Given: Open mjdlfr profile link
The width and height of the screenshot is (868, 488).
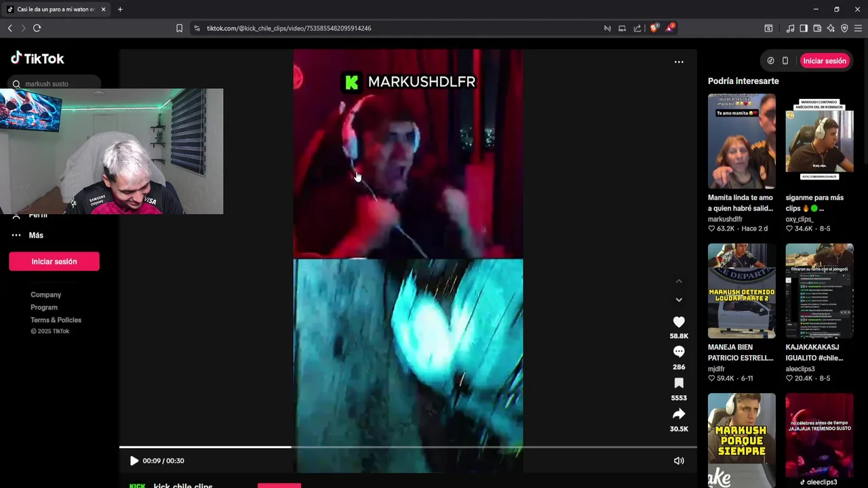Looking at the screenshot, I should tap(716, 369).
